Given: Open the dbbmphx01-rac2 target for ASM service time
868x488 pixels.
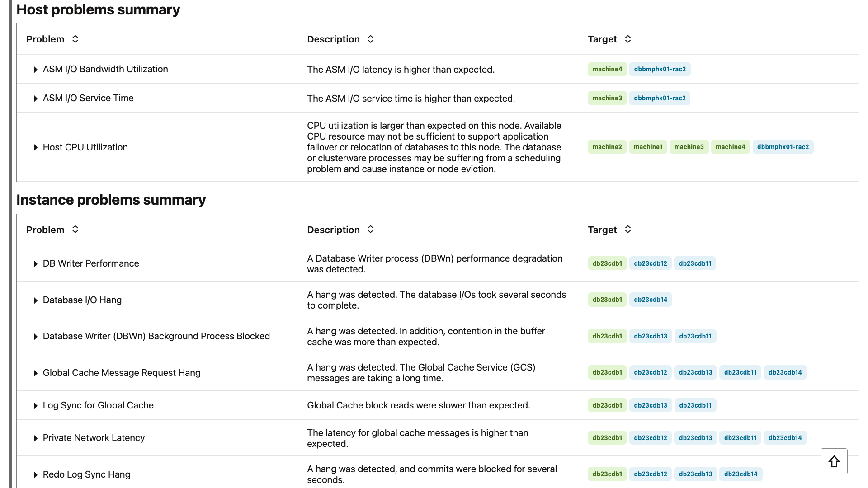Looking at the screenshot, I should [660, 98].
